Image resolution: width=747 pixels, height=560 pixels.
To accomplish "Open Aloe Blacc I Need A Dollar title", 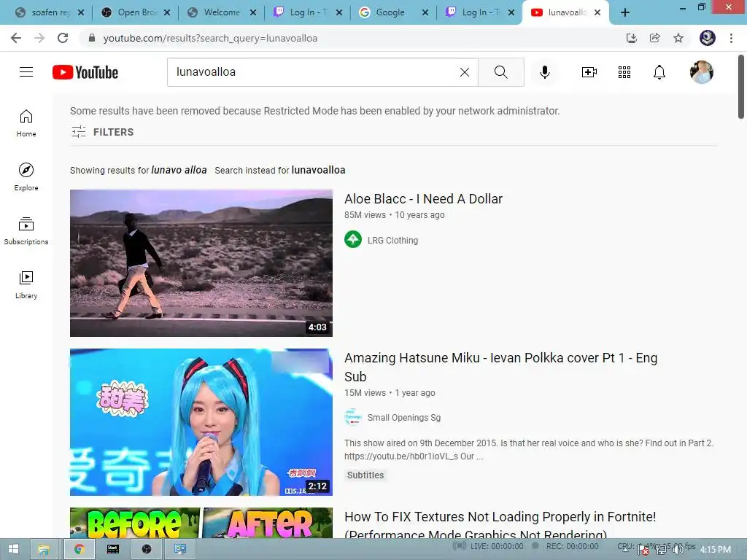I will [423, 198].
